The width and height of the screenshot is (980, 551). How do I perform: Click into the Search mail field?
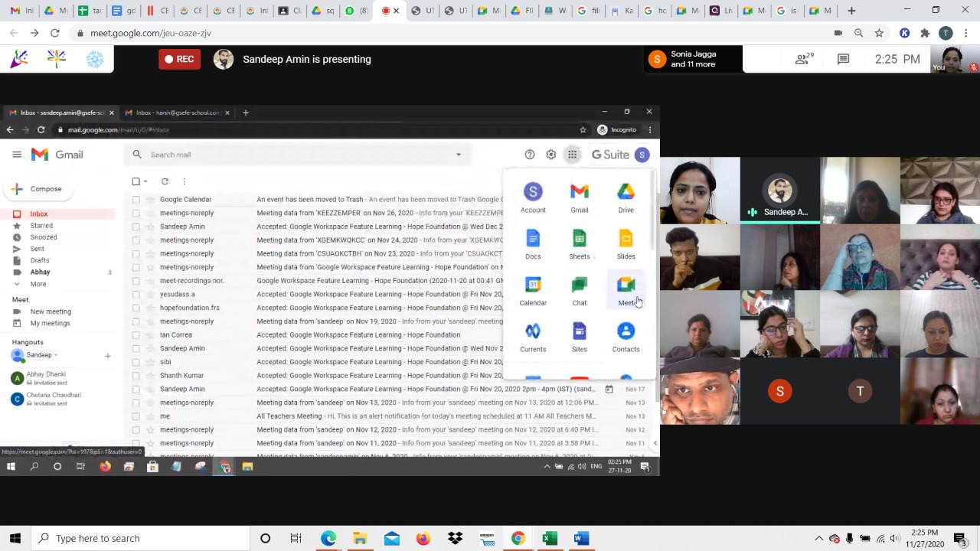(299, 155)
